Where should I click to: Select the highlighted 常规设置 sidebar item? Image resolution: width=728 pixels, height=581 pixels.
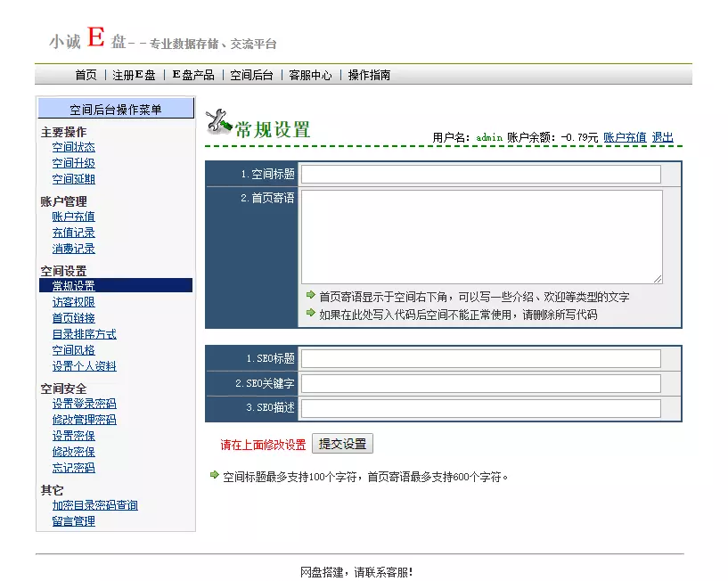point(73,285)
